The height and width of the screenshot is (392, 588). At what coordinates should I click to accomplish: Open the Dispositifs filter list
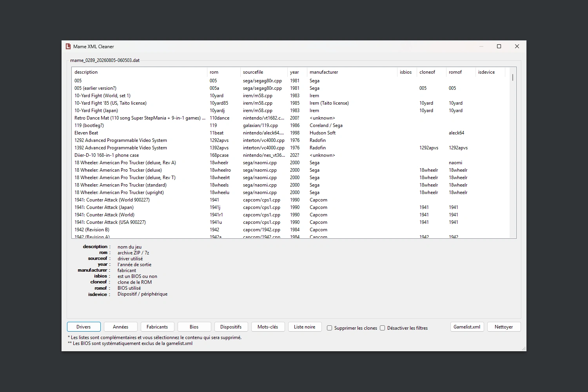point(231,327)
